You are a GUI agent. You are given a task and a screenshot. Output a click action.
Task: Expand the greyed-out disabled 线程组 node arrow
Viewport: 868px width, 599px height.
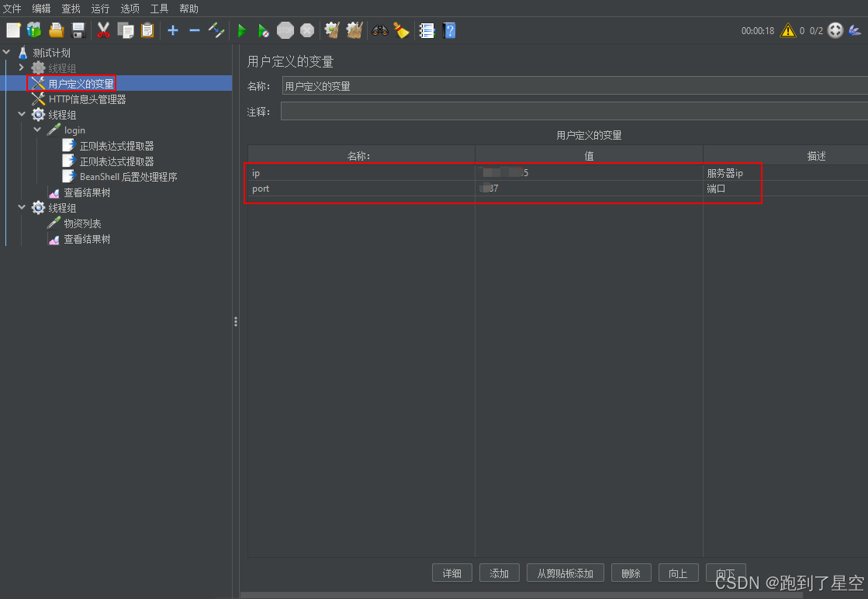pos(22,68)
